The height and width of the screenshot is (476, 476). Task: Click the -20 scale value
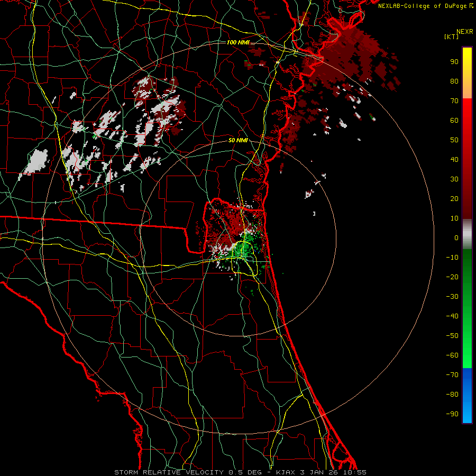(452, 277)
